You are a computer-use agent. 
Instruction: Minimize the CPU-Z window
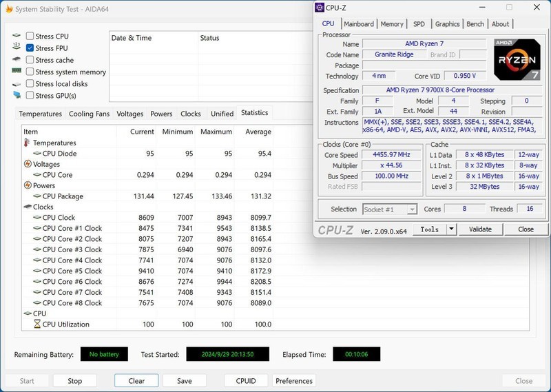[482, 7]
